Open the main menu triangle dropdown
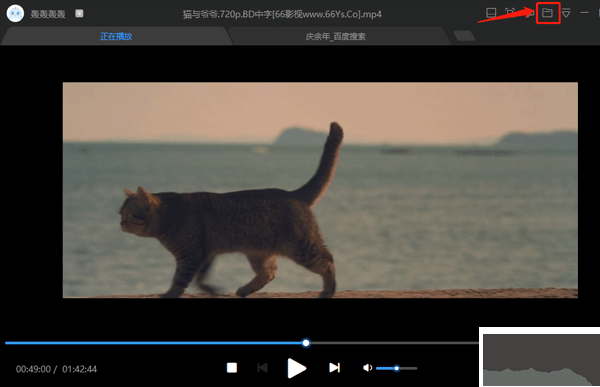This screenshot has width=600, height=387. pyautogui.click(x=566, y=13)
